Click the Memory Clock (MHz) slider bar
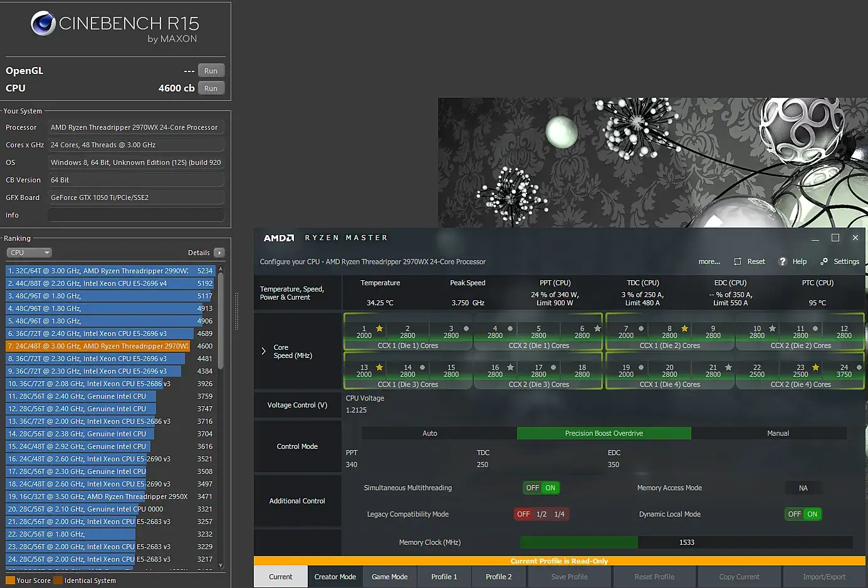The width and height of the screenshot is (868, 588). [686, 542]
